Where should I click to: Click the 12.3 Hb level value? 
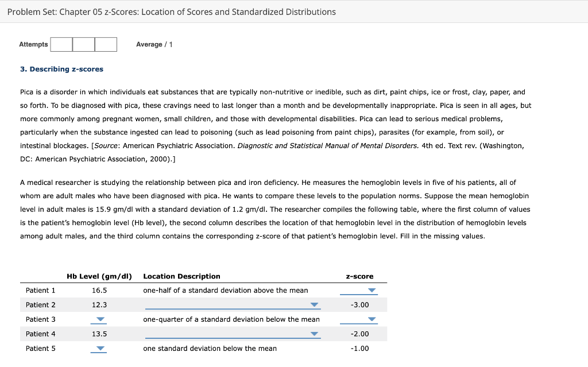click(99, 305)
